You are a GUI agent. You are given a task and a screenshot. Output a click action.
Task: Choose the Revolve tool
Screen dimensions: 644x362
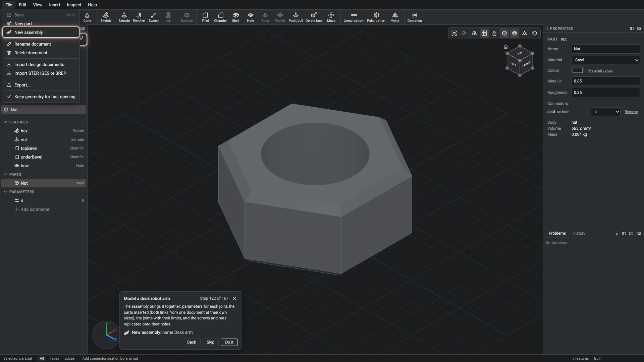pyautogui.click(x=139, y=17)
